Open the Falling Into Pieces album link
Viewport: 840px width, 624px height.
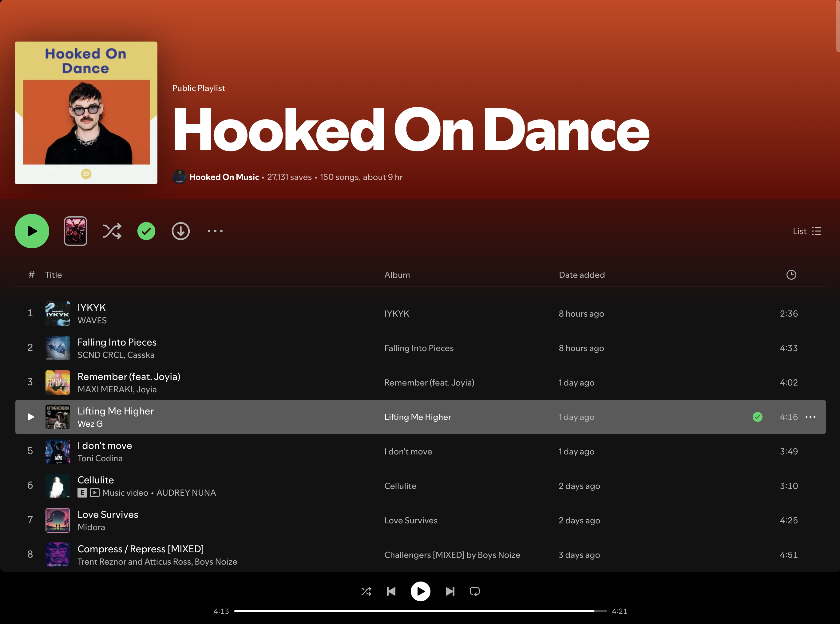(x=419, y=348)
